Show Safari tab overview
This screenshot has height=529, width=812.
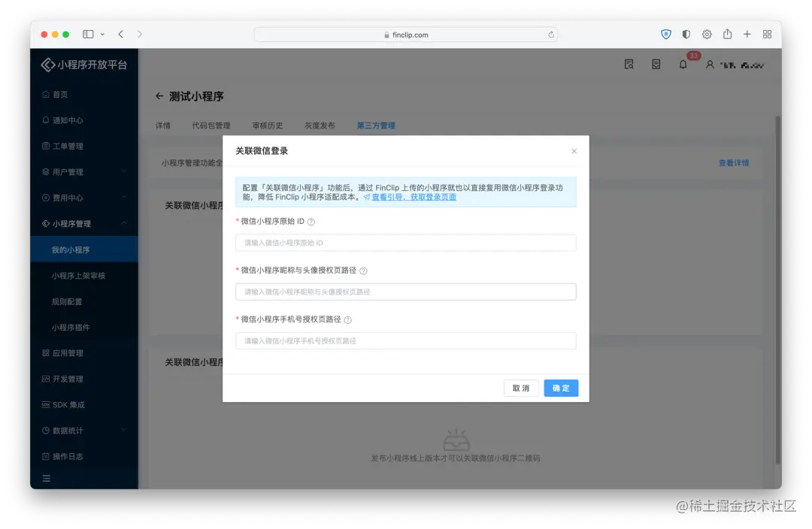768,34
